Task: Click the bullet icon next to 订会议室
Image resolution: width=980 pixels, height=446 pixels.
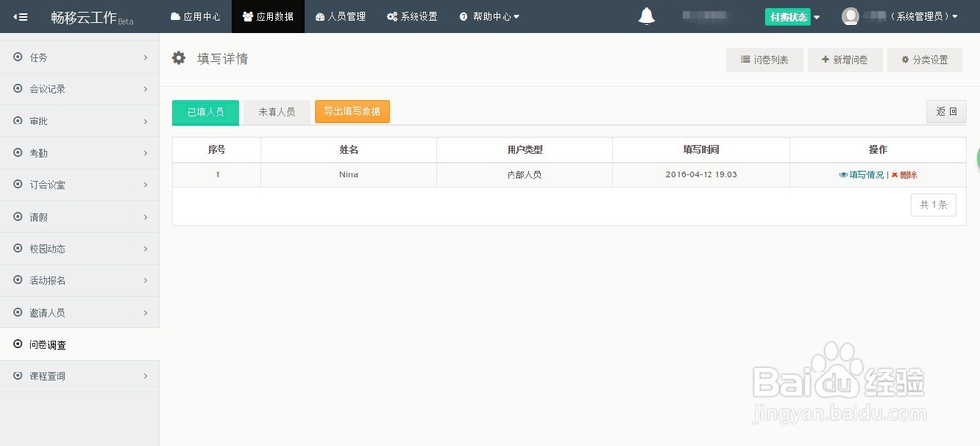Action: coord(18,184)
